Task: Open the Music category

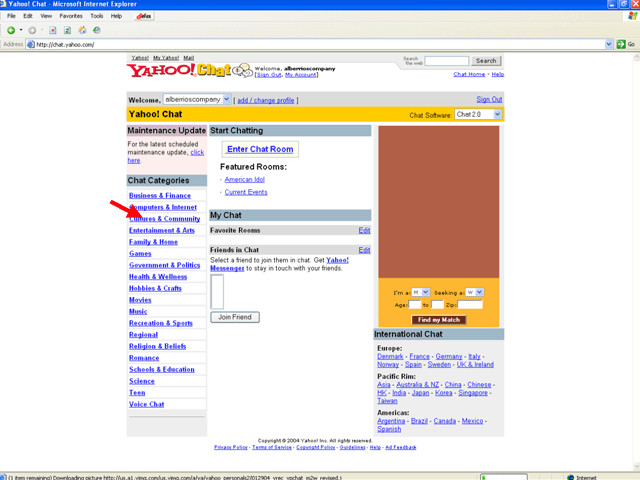Action: coord(138,311)
